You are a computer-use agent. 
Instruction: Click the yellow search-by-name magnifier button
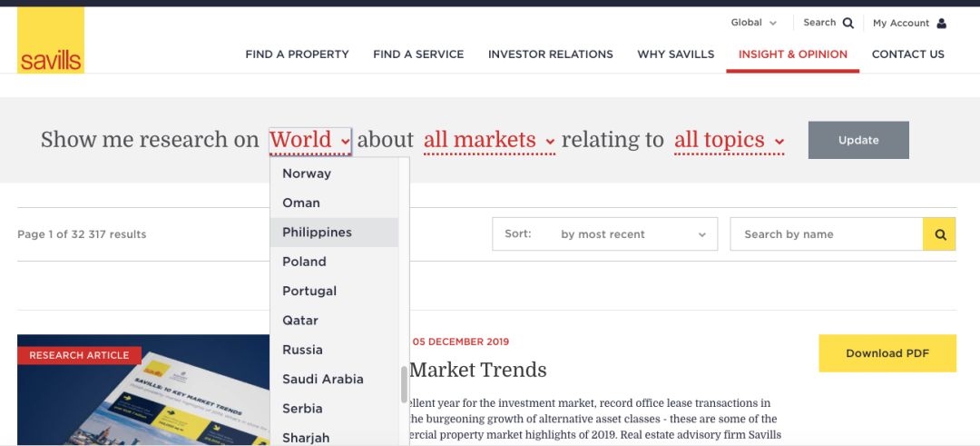click(x=939, y=234)
